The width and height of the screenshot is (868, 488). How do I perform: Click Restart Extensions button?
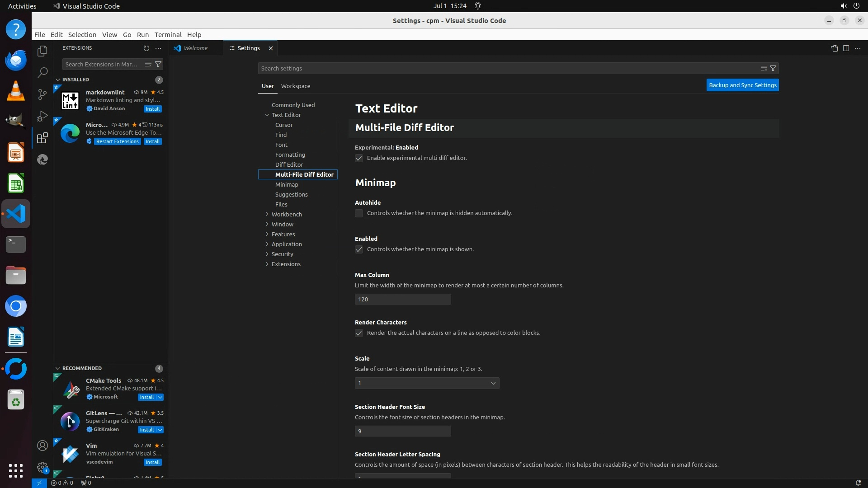coord(117,141)
